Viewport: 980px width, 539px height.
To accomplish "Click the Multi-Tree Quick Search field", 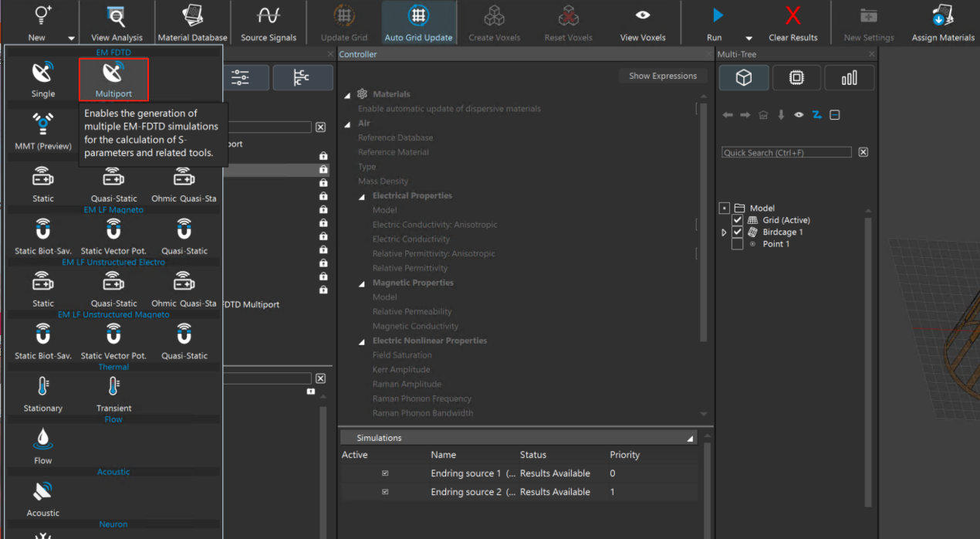I will tap(786, 153).
